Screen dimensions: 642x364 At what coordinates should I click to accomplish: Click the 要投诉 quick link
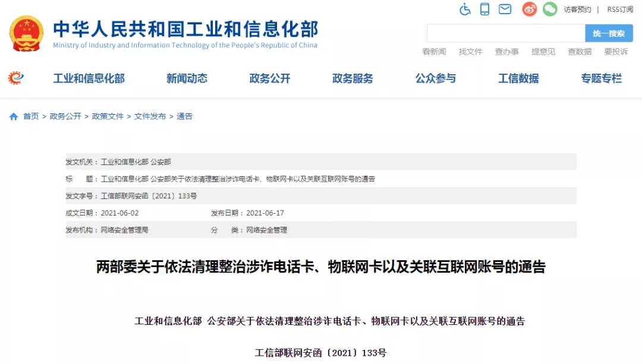click(x=615, y=52)
